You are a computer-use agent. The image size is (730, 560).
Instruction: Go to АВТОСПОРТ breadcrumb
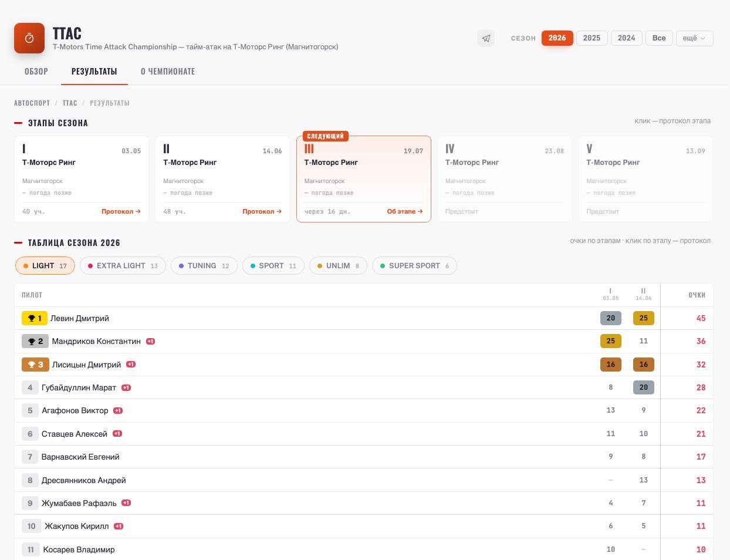32,103
